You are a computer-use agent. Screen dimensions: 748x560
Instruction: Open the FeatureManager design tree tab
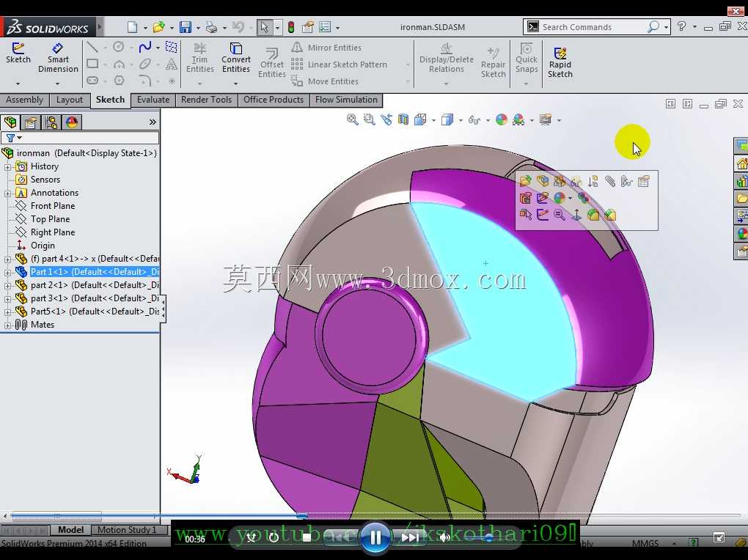pyautogui.click(x=10, y=122)
